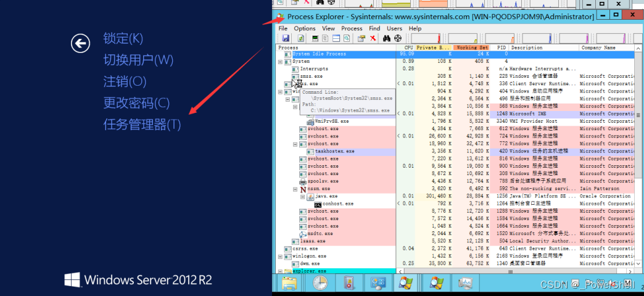This screenshot has height=296, width=644.
Task: Click the horizontal scrollbar right arrow
Action: 631,271
